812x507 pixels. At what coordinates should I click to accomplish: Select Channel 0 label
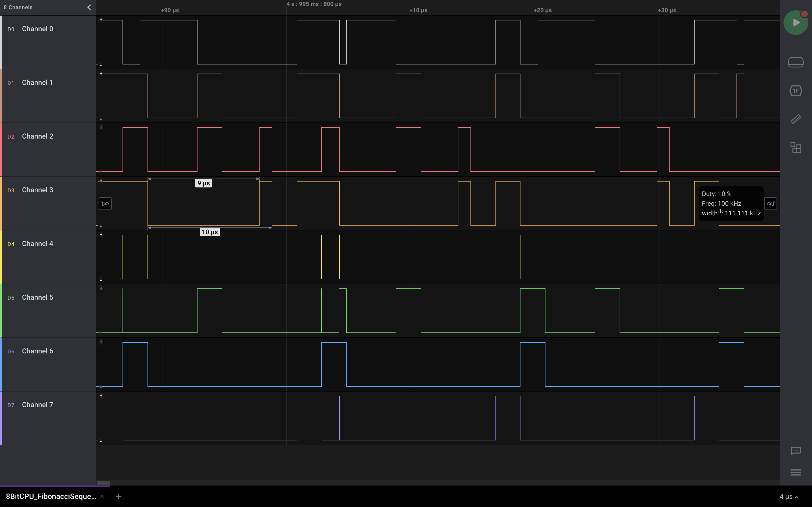38,29
